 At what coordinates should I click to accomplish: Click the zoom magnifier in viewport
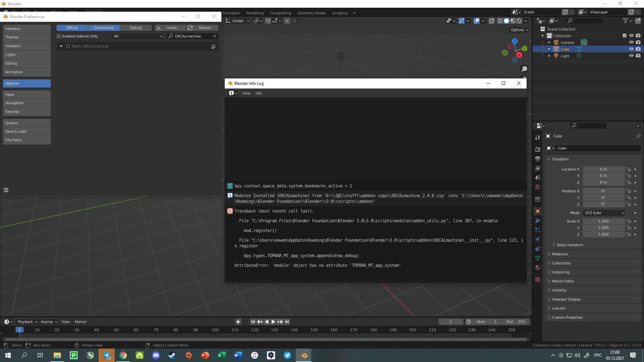pos(524,69)
